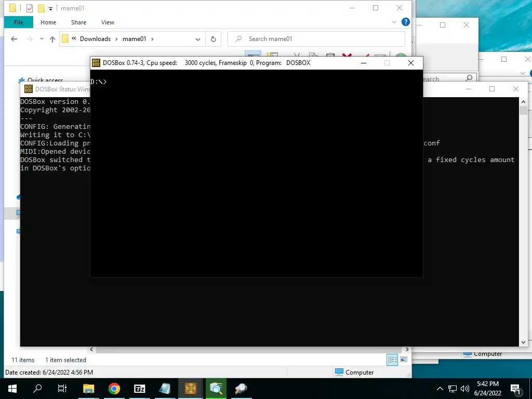The image size is (532, 399).
Task: Open taskbar Search
Action: coord(37,389)
